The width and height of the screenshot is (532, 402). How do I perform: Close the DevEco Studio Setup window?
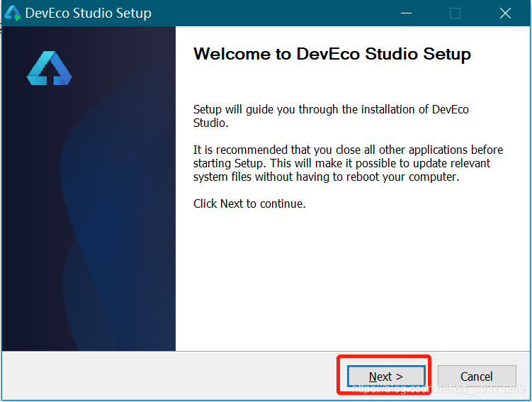[x=505, y=13]
